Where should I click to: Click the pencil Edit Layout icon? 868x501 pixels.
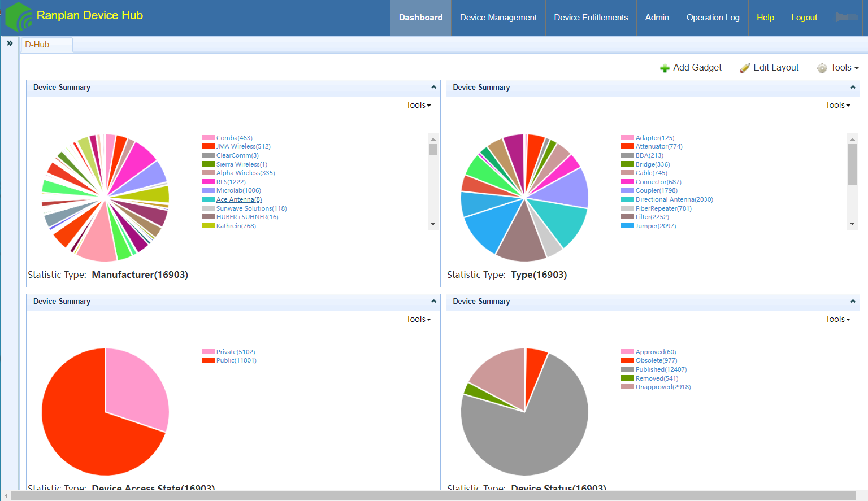point(745,68)
